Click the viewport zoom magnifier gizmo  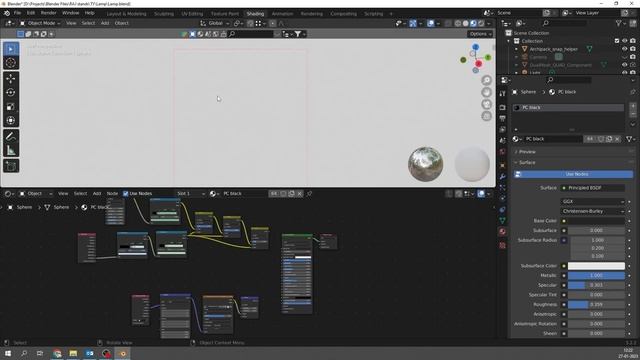click(x=486, y=80)
